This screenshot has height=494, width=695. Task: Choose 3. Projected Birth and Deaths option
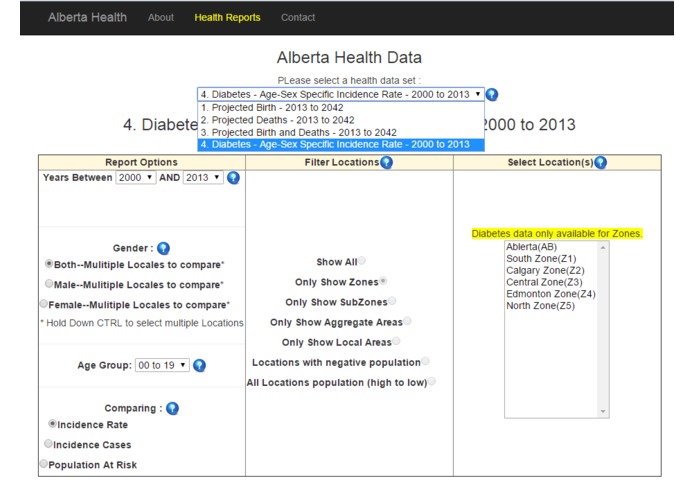(x=340, y=132)
